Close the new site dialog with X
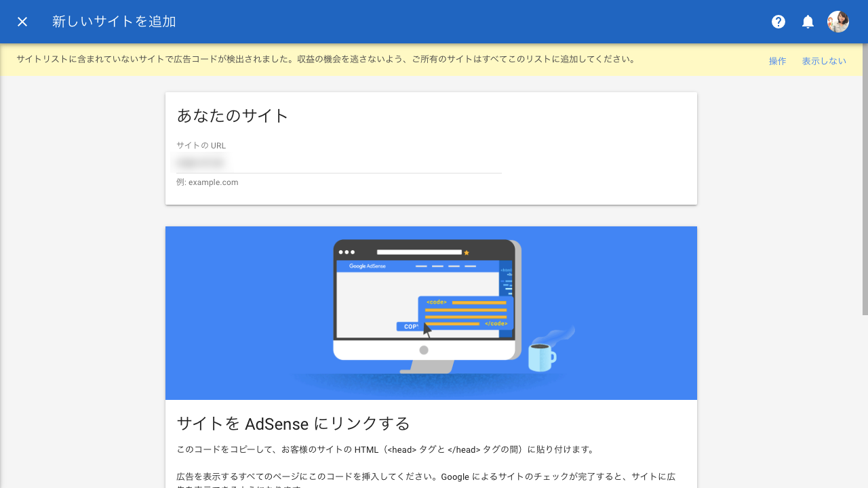 point(22,22)
